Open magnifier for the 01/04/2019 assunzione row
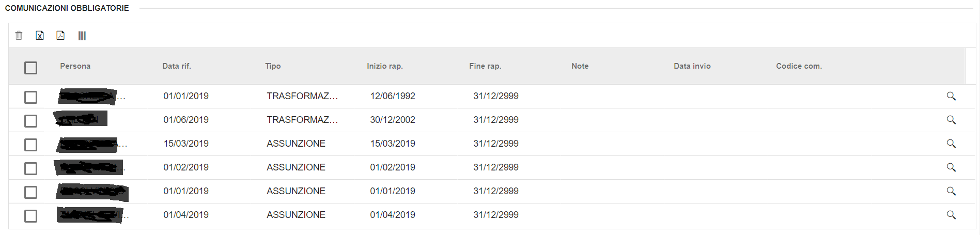This screenshot has height=235, width=980. [x=951, y=215]
